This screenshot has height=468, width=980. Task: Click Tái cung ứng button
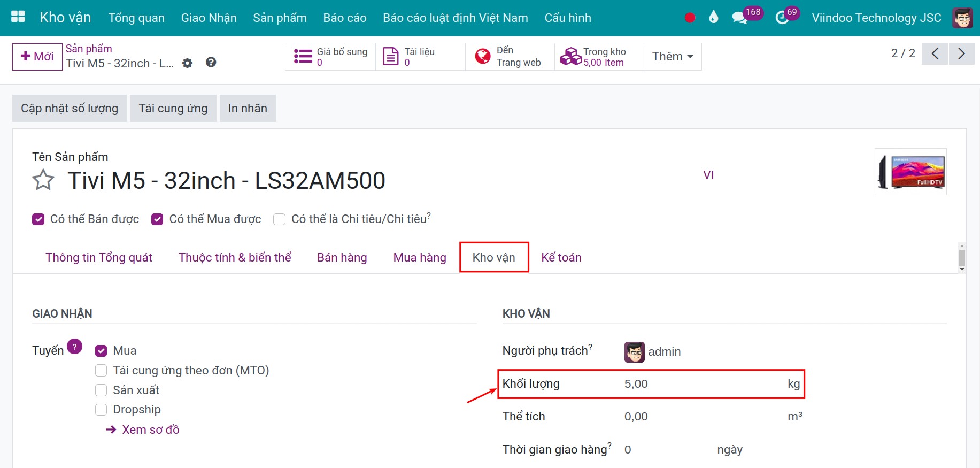(x=173, y=109)
